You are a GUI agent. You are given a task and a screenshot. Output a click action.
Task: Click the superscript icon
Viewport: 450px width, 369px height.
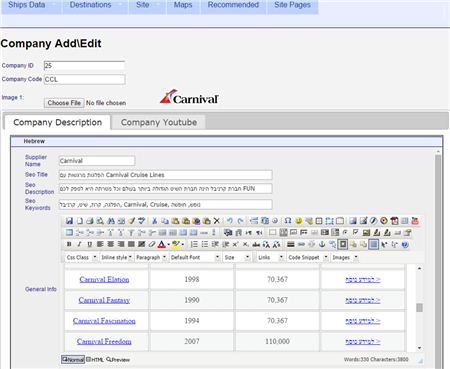[235, 244]
